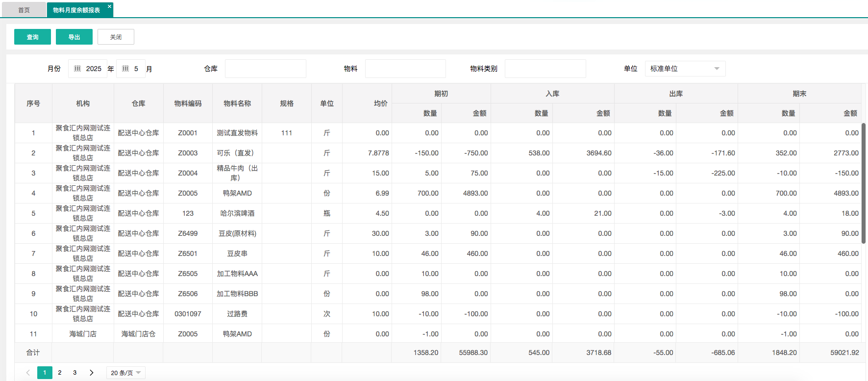868x381 pixels.
Task: Go to next page arrow
Action: click(91, 373)
